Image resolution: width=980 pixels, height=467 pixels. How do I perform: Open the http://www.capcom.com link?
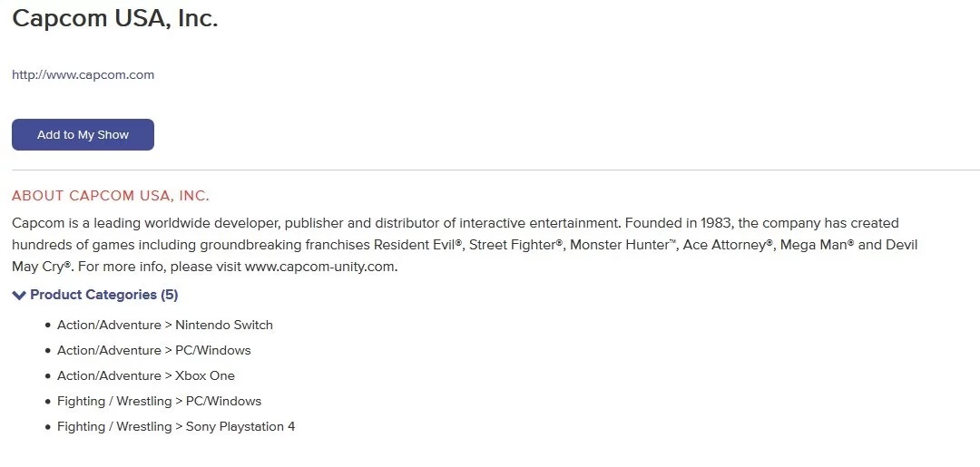point(83,75)
